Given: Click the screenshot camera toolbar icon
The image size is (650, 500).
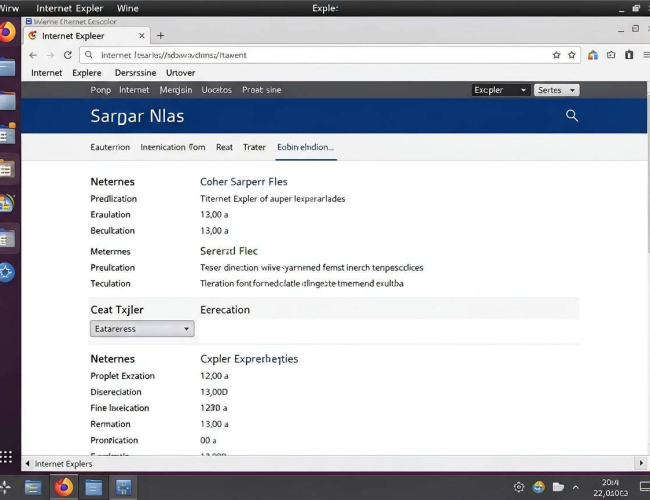Looking at the screenshot, I should (611, 55).
